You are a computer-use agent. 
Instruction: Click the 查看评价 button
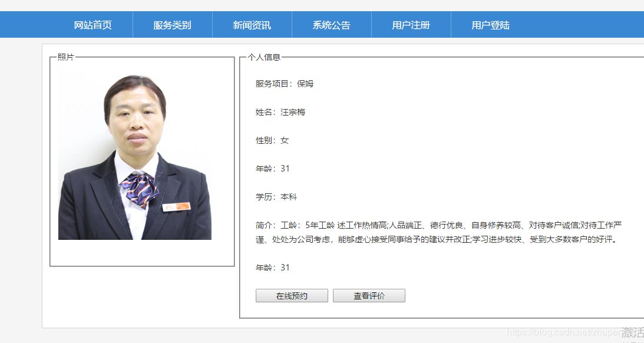(369, 296)
